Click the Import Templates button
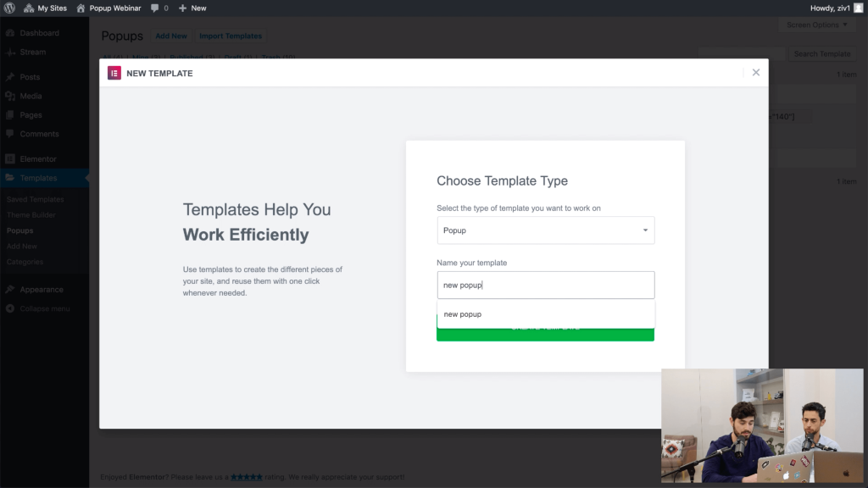The image size is (868, 488). [231, 36]
